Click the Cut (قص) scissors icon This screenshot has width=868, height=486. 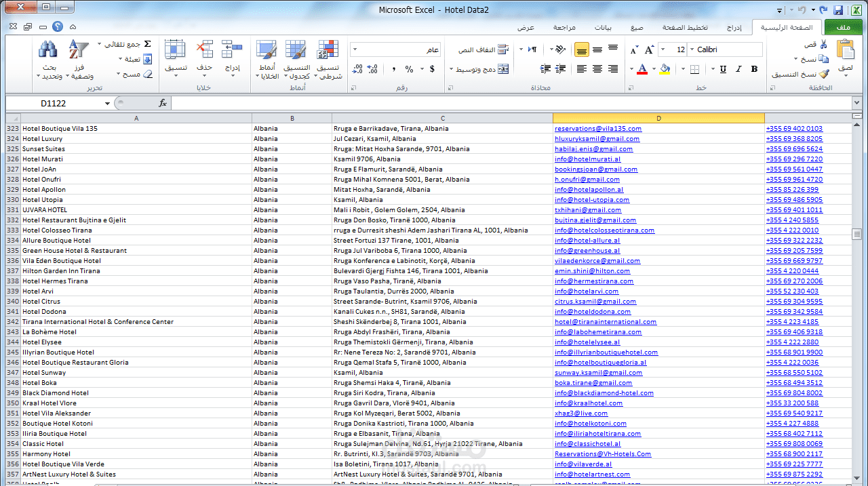click(x=823, y=44)
